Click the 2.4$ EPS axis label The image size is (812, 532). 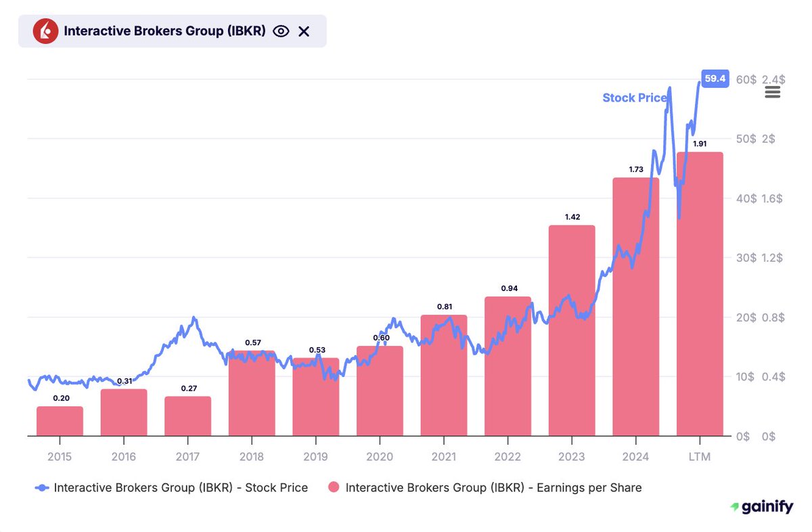click(774, 79)
